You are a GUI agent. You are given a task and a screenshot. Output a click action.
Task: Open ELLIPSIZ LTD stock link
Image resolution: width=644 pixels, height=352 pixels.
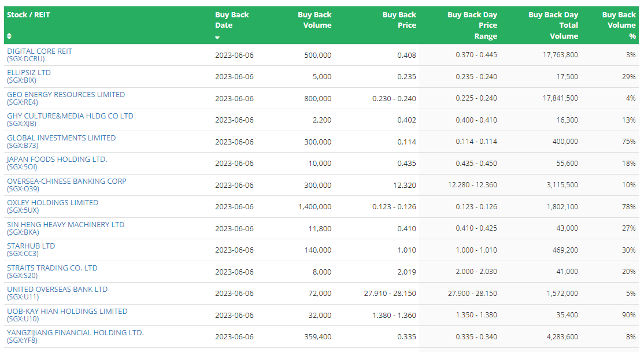point(29,76)
